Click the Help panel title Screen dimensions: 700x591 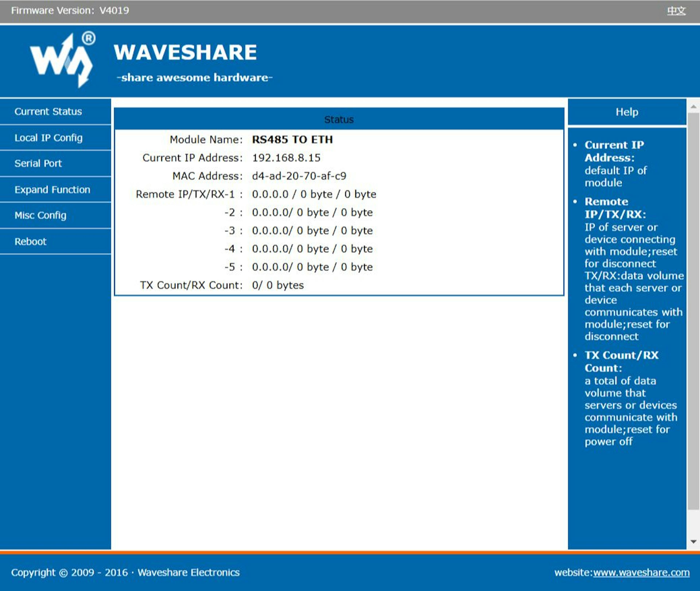(627, 112)
